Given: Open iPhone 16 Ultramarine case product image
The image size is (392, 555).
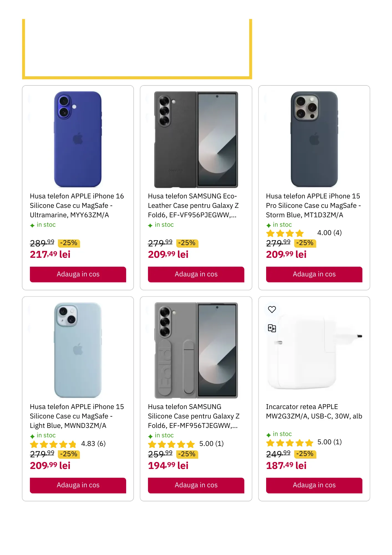Looking at the screenshot, I should [78, 139].
